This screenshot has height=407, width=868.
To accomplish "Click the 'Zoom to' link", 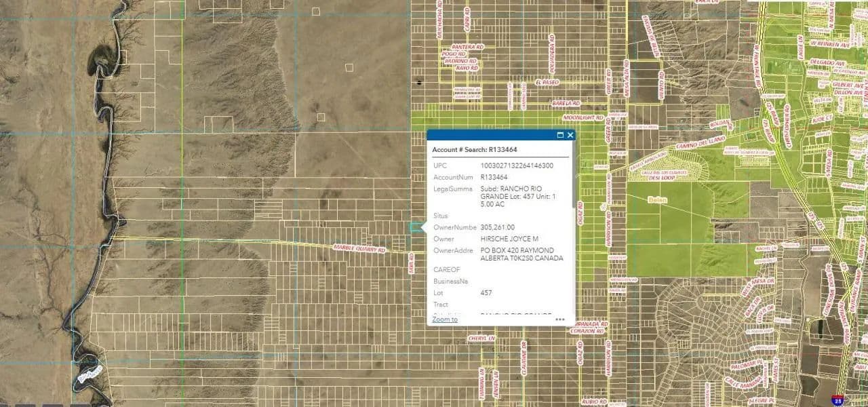I will [x=445, y=319].
